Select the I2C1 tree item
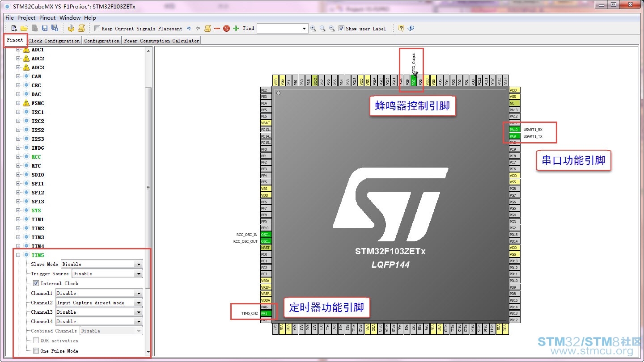The image size is (644, 362). pyautogui.click(x=38, y=112)
